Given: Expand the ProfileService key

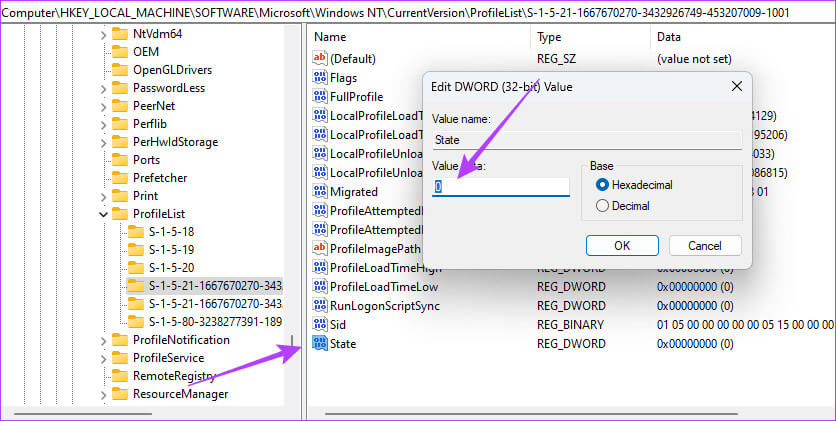Looking at the screenshot, I should click(x=103, y=359).
